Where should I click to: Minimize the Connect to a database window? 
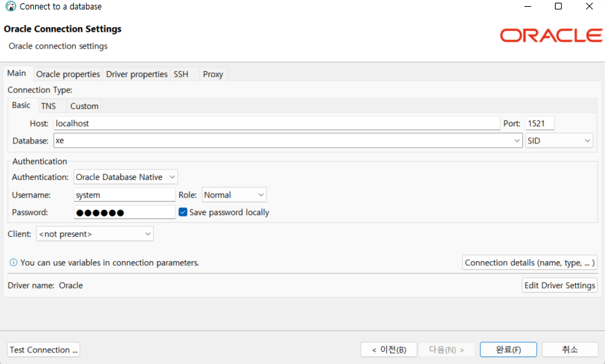pos(528,6)
